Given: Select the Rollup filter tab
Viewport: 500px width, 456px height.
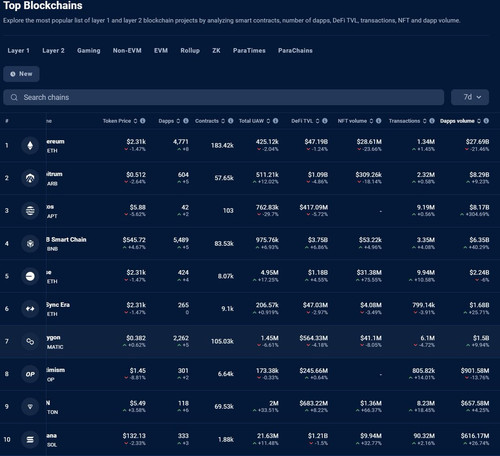Looking at the screenshot, I should click(190, 51).
